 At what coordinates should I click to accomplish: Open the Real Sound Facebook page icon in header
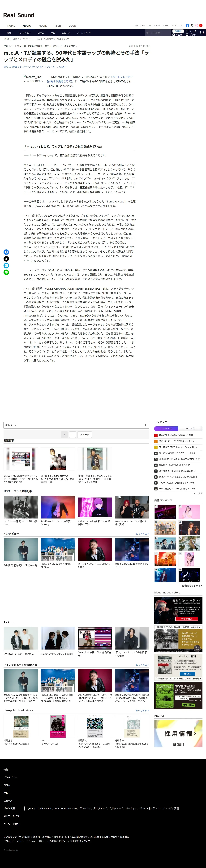187,26
